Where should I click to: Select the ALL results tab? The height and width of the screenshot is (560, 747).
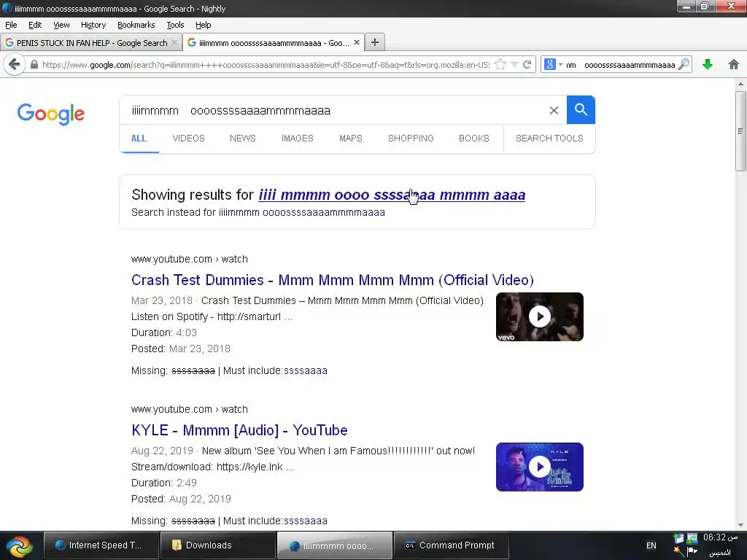(139, 138)
